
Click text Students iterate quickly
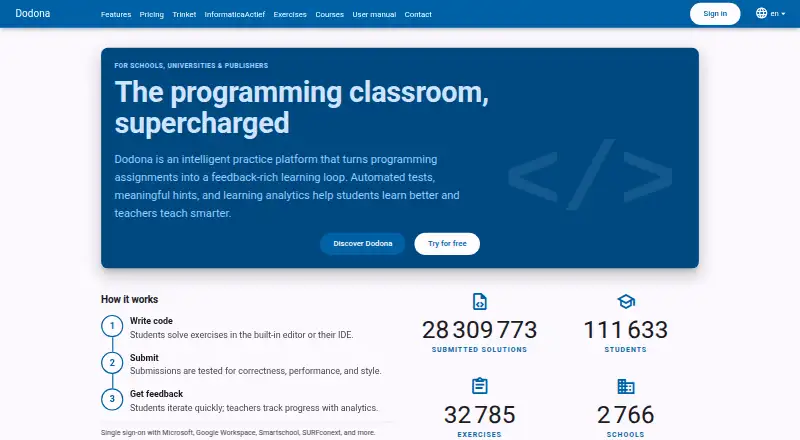(x=254, y=408)
